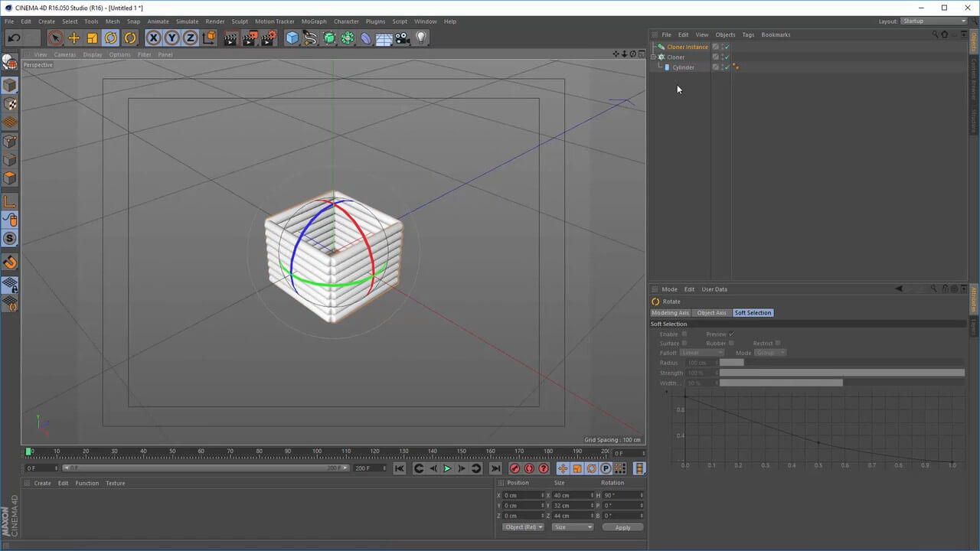Click the Apply button
Screen dimensions: 980x551
click(x=622, y=527)
